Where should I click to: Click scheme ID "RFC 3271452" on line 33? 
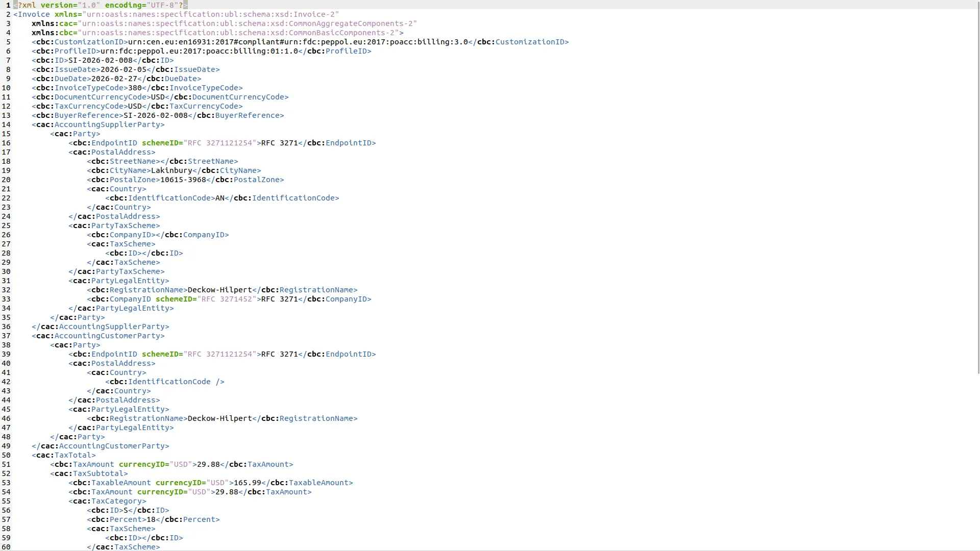pyautogui.click(x=227, y=299)
